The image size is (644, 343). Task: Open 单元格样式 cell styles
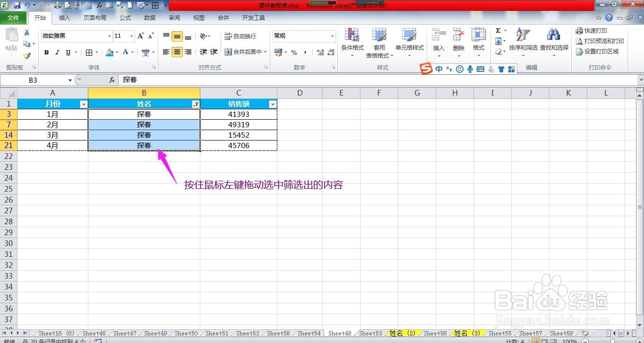[409, 43]
